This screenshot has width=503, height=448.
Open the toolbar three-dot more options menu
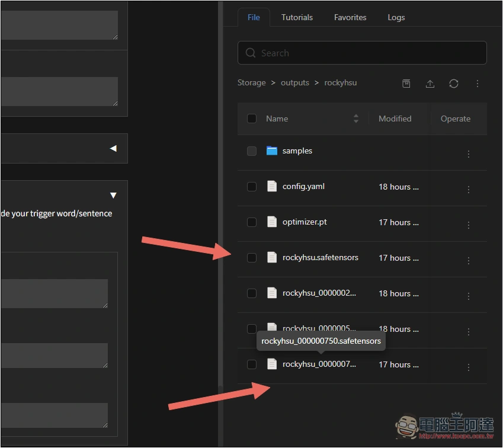pos(478,84)
